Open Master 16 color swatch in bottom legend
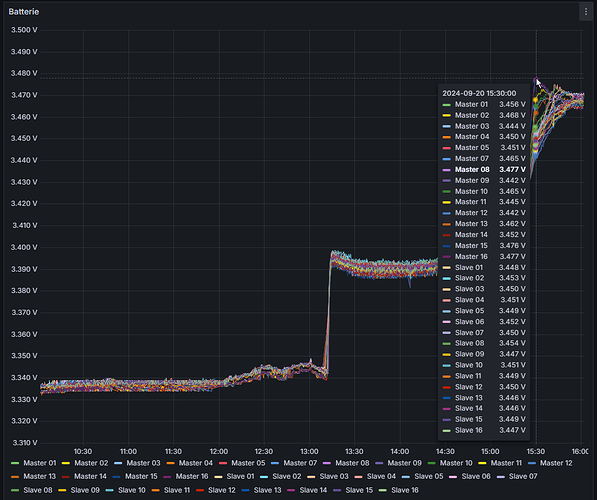Image resolution: width=597 pixels, height=500 pixels. point(167,477)
